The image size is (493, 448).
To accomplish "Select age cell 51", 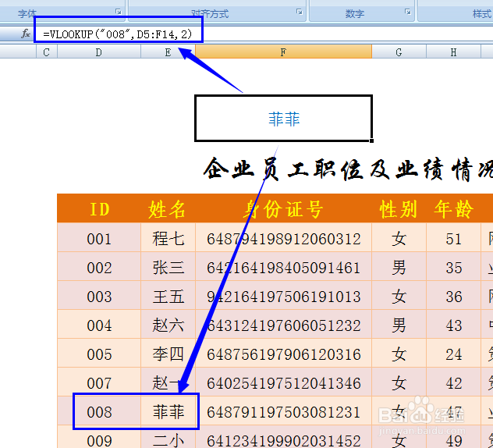I will (x=453, y=238).
